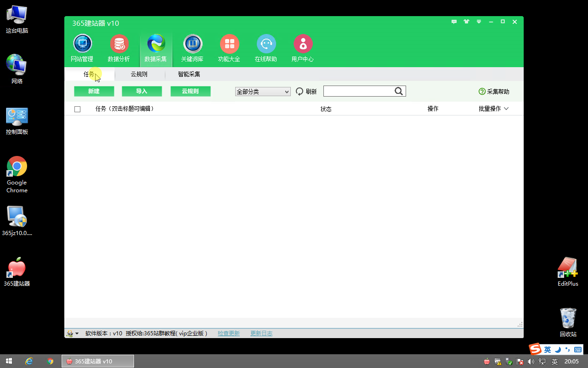Image resolution: width=588 pixels, height=368 pixels.
Task: Open 回收站 recycle bin icon
Action: pyautogui.click(x=568, y=318)
